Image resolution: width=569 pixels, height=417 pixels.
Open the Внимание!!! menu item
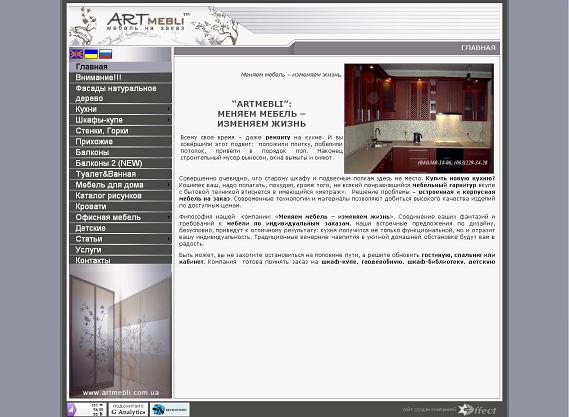pos(120,77)
